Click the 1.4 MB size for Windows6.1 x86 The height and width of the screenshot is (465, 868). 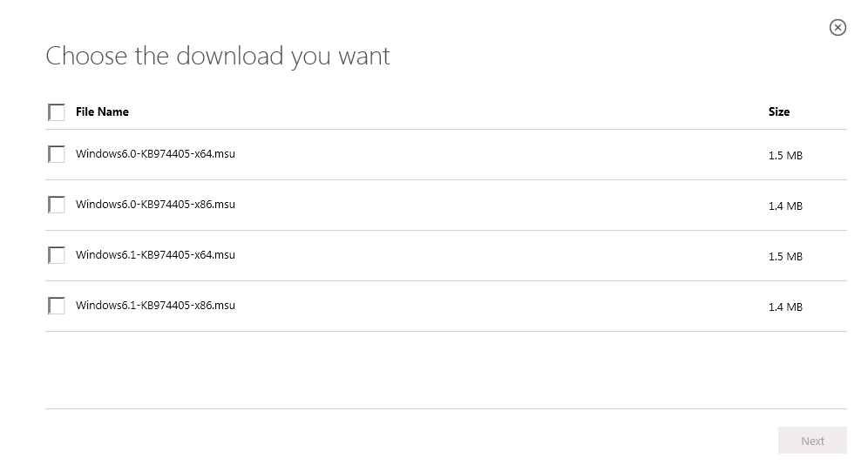785,307
